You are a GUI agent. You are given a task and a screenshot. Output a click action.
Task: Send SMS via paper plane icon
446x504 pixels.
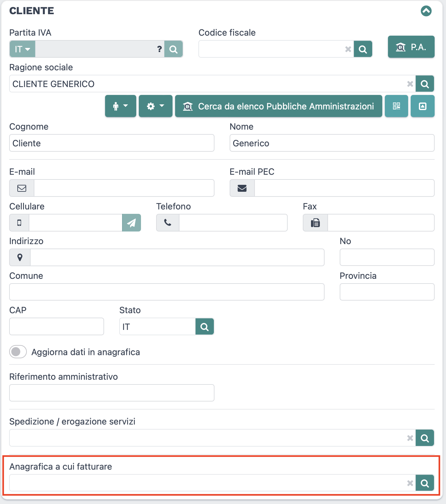(132, 223)
